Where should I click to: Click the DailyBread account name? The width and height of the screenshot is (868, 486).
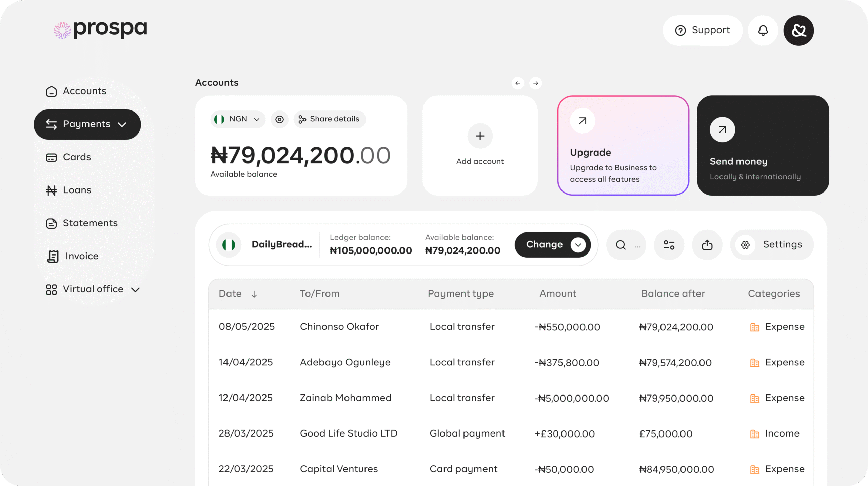click(281, 244)
